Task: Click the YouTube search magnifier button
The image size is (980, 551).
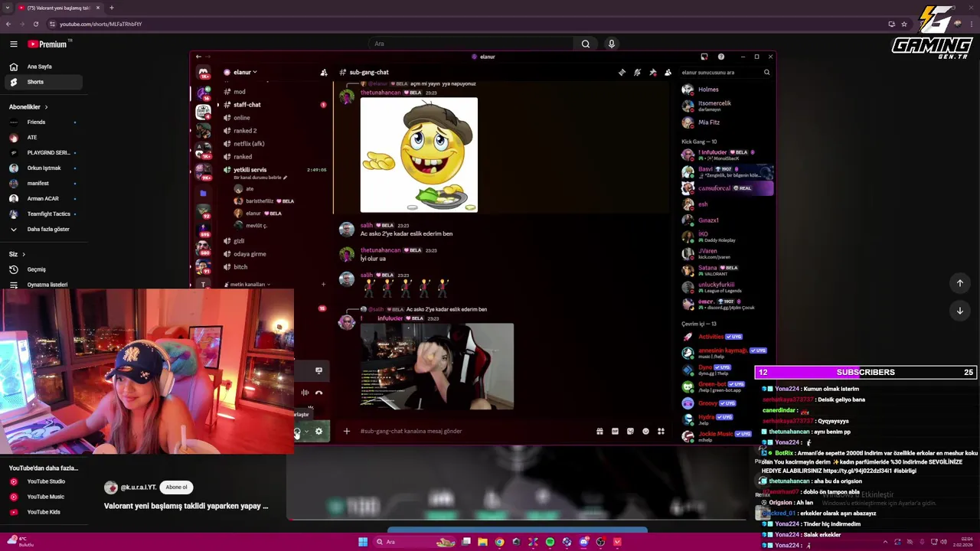Action: point(585,44)
